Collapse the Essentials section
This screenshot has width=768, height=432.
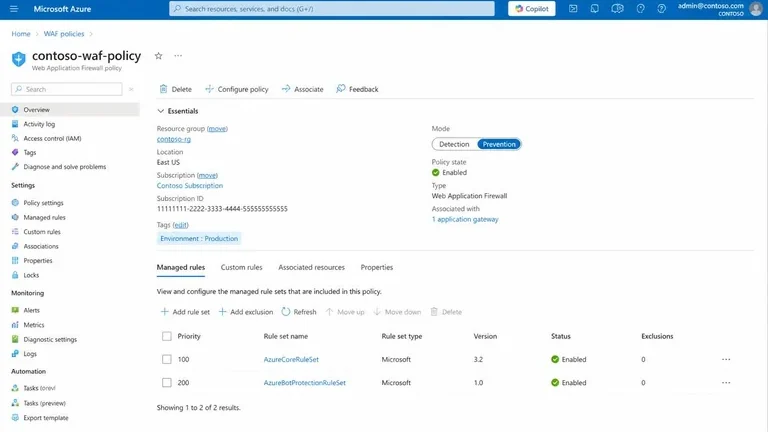[x=178, y=111]
